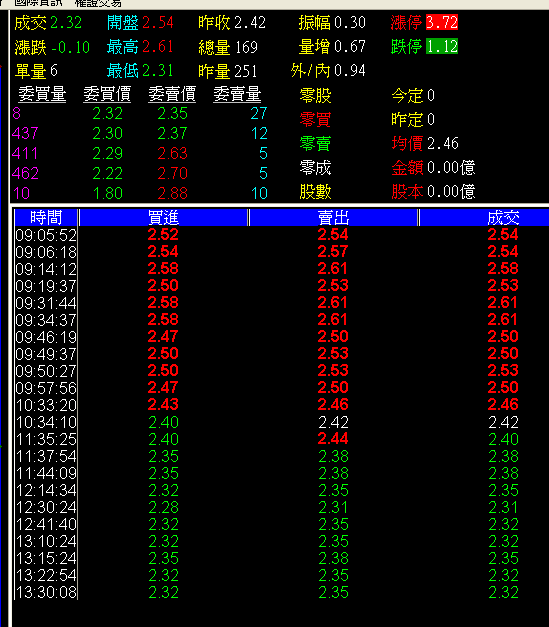Click white 2.42 sell price at 10:34:10
Screen dimensions: 549x627
pyautogui.click(x=333, y=422)
